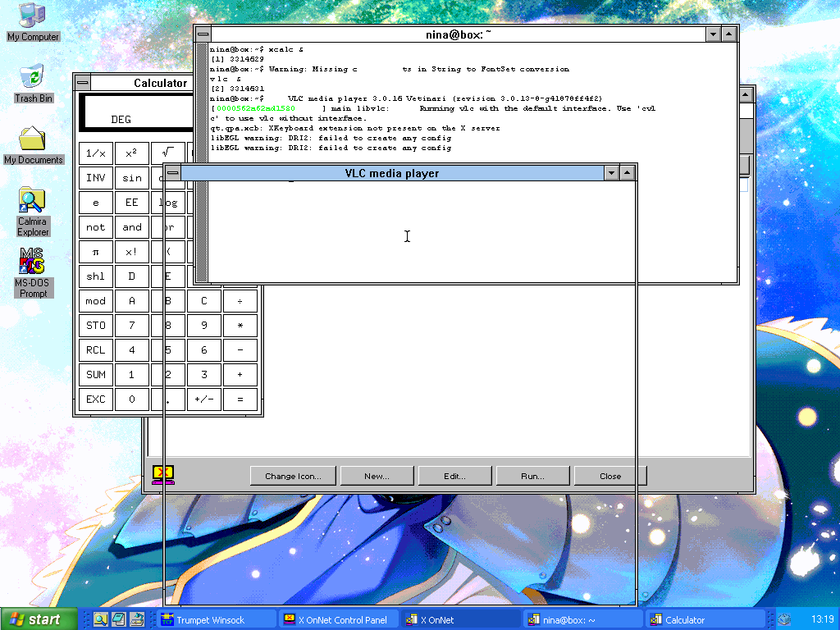Open the Start menu
The width and height of the screenshot is (840, 630).
(x=39, y=620)
